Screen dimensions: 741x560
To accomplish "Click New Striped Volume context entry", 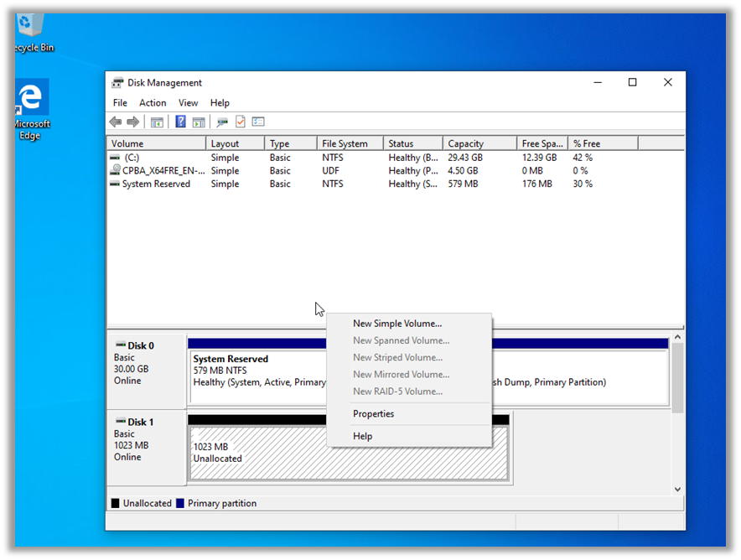I will 409,357.
